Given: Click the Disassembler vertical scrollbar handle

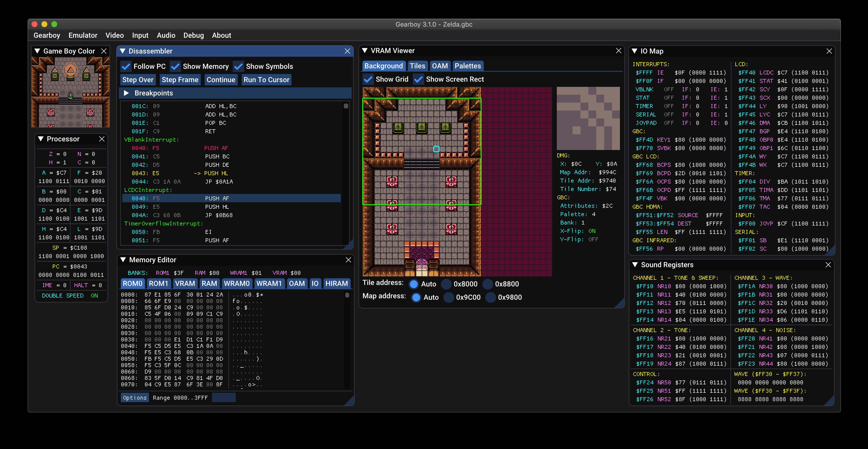Looking at the screenshot, I should tap(346, 106).
